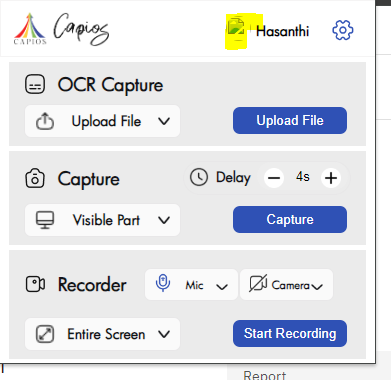Viewport: 391px width, 380px height.
Task: Click the blue Upload File button
Action: (290, 120)
